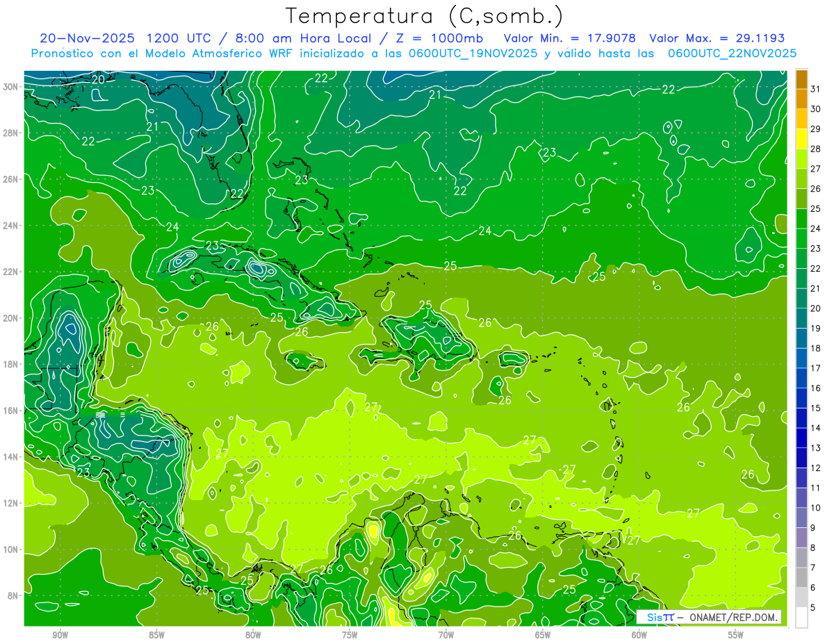Click the Valor Max. = 29.1193 value
This screenshot has height=644, width=834.
(x=716, y=38)
